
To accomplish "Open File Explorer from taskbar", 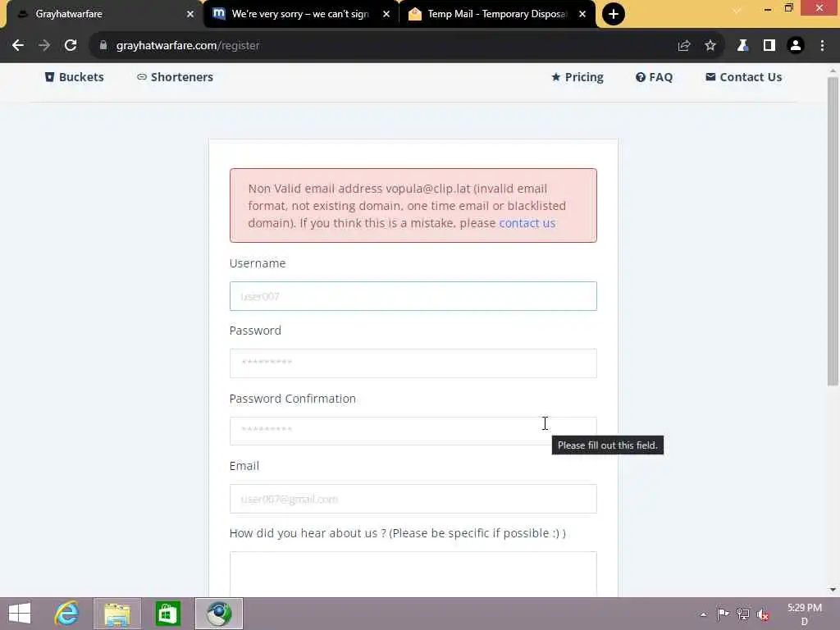I will pos(117,614).
